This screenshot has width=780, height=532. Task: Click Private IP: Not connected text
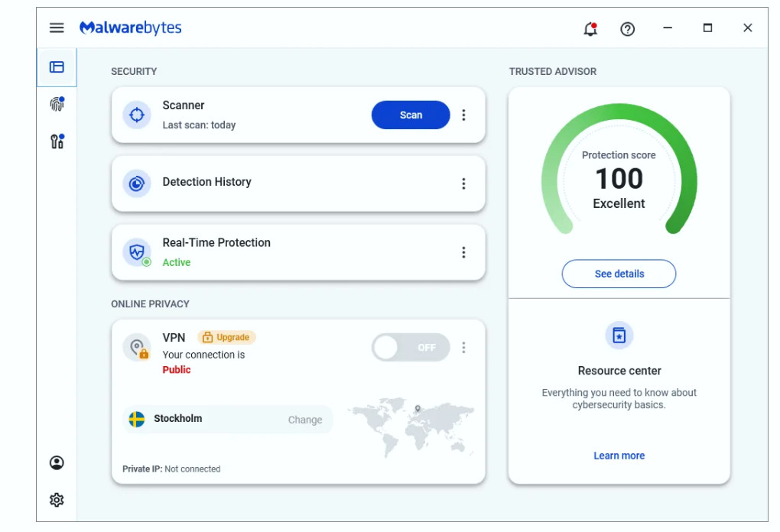tap(171, 469)
